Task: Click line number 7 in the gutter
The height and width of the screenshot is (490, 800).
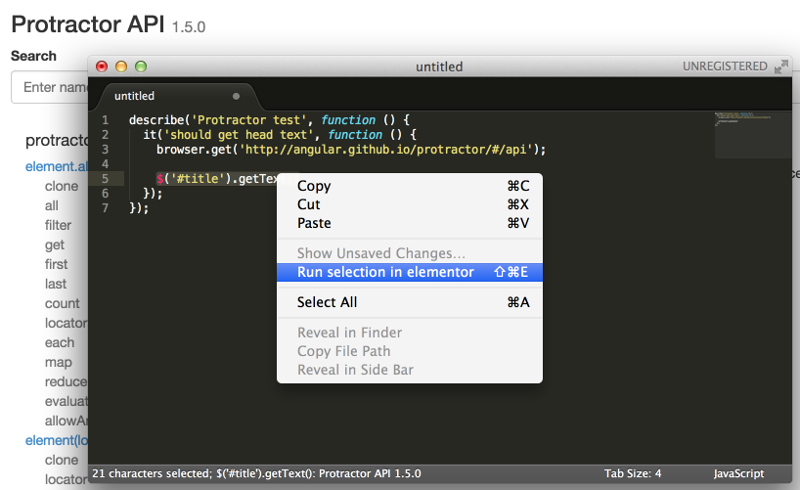Action: (x=105, y=208)
